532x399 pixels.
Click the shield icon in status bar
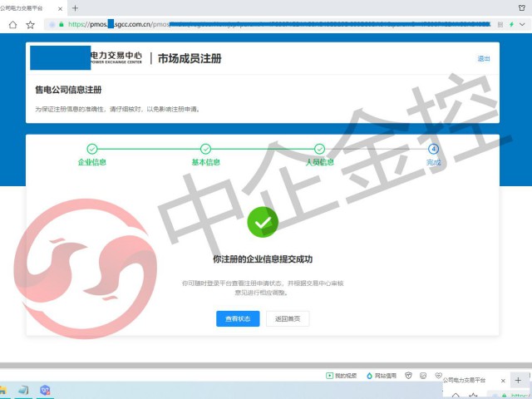coord(408,376)
